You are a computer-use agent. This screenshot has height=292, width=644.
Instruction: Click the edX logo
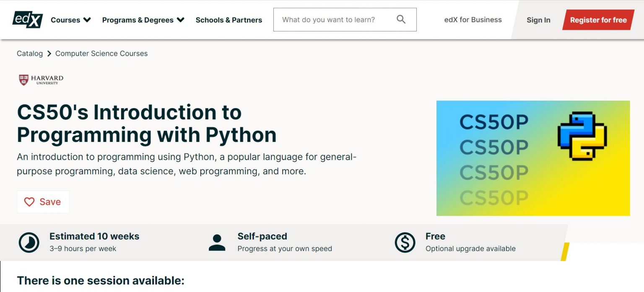point(27,19)
